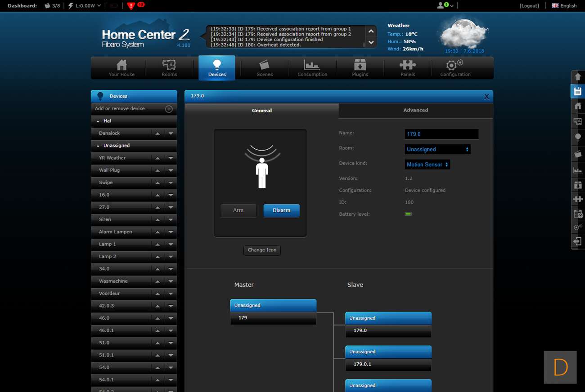Viewport: 585px width, 392px height.
Task: Move Voordeur down with its arrow
Action: [x=171, y=294]
